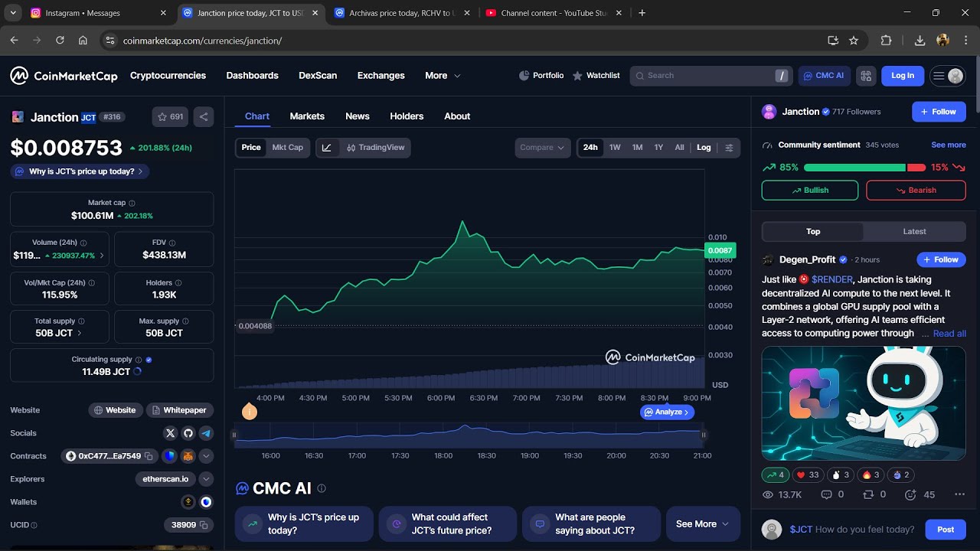Vote Bullish on community sentiment
Image resolution: width=980 pixels, height=551 pixels.
pyautogui.click(x=810, y=191)
